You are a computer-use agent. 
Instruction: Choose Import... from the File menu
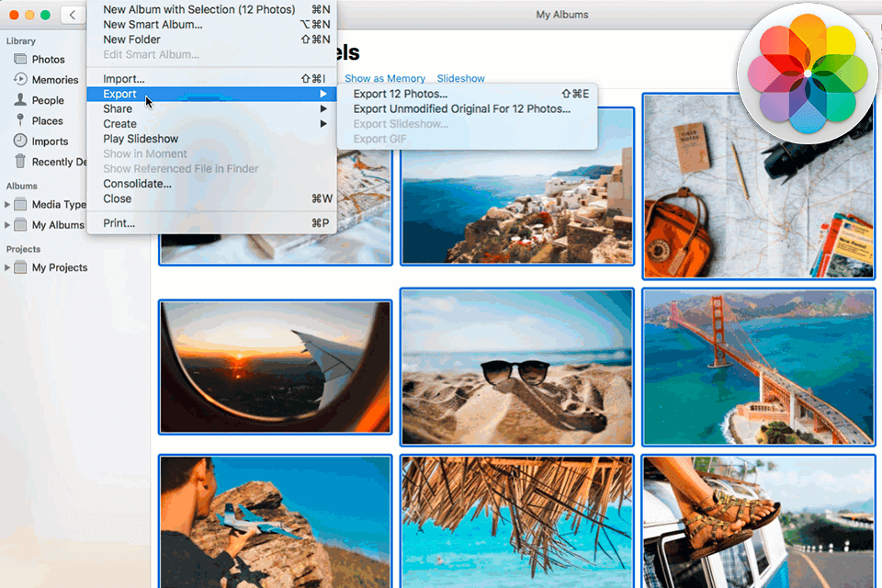pos(212,79)
